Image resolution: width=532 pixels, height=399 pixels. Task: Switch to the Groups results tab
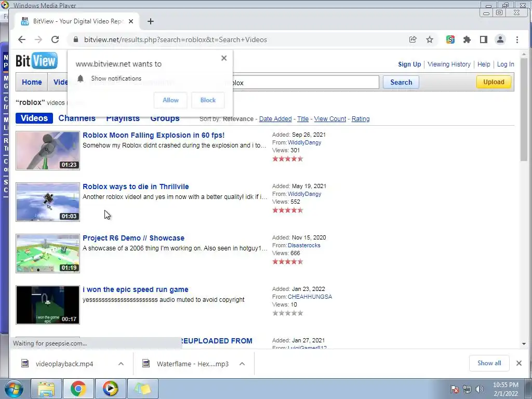coord(165,118)
